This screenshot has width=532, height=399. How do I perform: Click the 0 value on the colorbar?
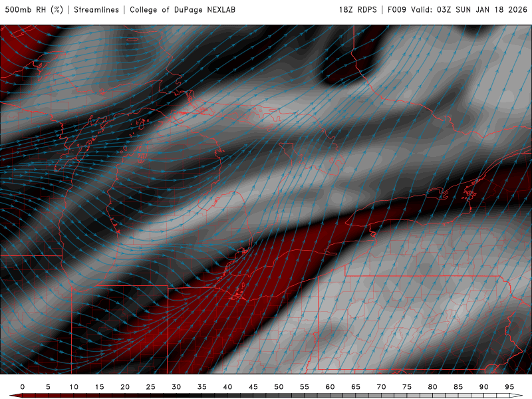pos(23,387)
